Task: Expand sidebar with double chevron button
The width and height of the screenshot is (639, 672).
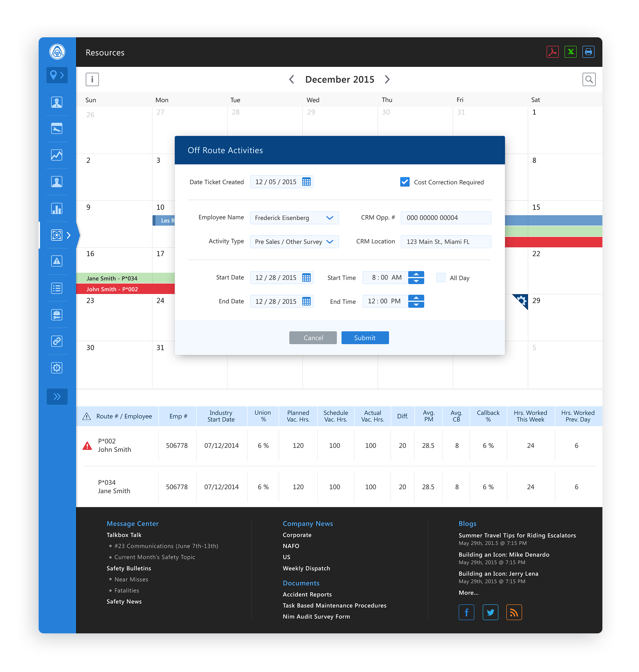Action: 57,396
